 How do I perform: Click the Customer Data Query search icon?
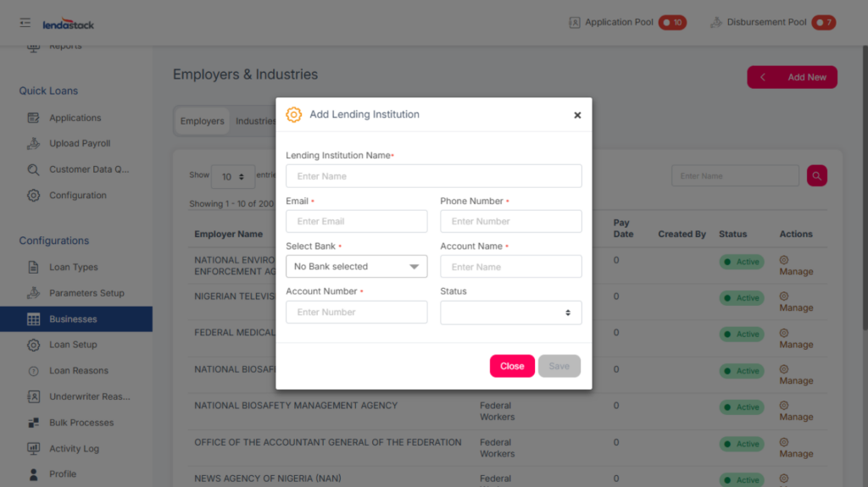pyautogui.click(x=34, y=169)
